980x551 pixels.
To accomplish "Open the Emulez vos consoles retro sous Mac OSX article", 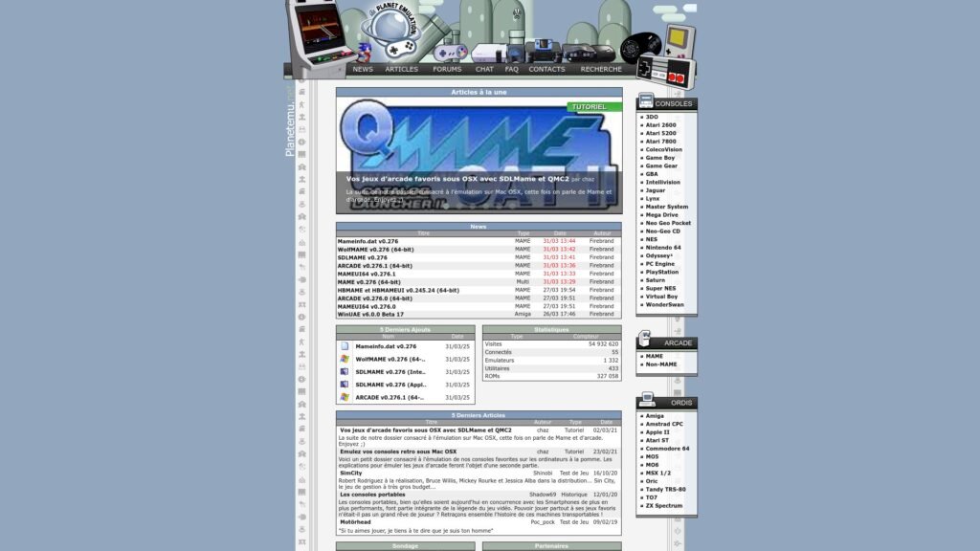I will click(x=398, y=452).
